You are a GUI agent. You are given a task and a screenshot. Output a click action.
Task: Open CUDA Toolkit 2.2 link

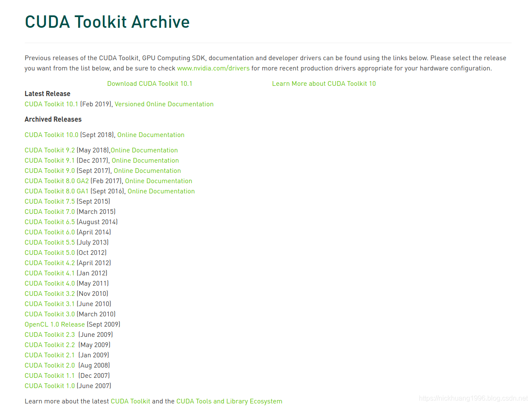coord(50,345)
